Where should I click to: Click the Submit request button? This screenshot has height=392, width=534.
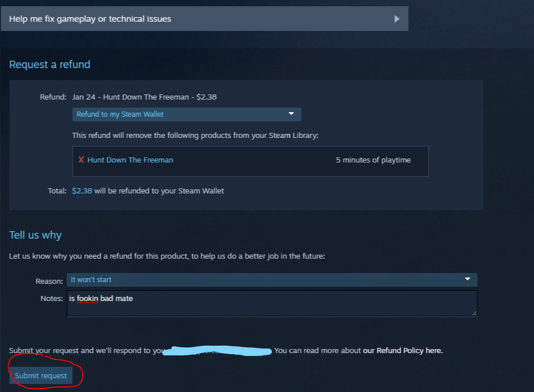coord(41,375)
